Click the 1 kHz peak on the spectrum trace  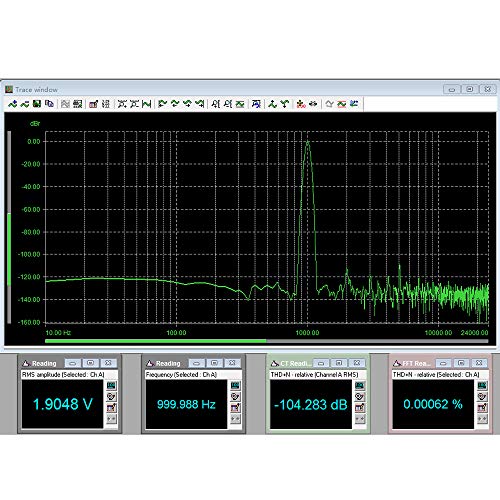308,143
